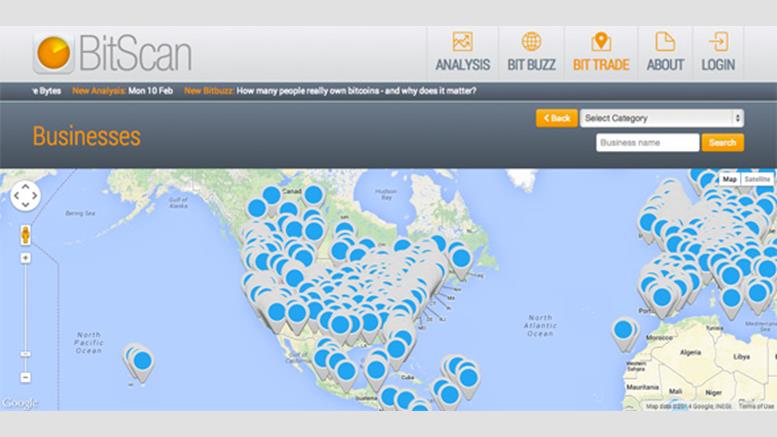Click the About document icon
Screen dimensions: 777x437
[x=665, y=42]
